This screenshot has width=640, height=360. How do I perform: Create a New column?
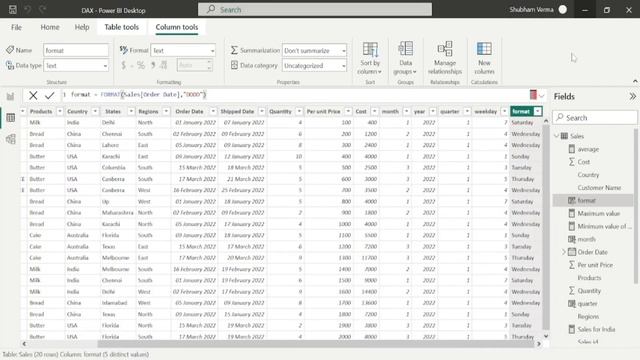click(x=484, y=58)
